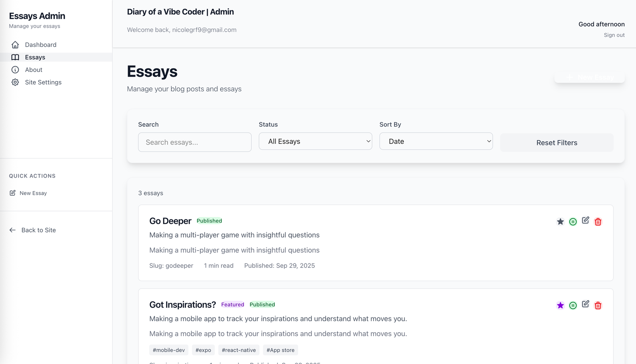Go to Site Settings in sidebar
636x364 pixels.
43,82
